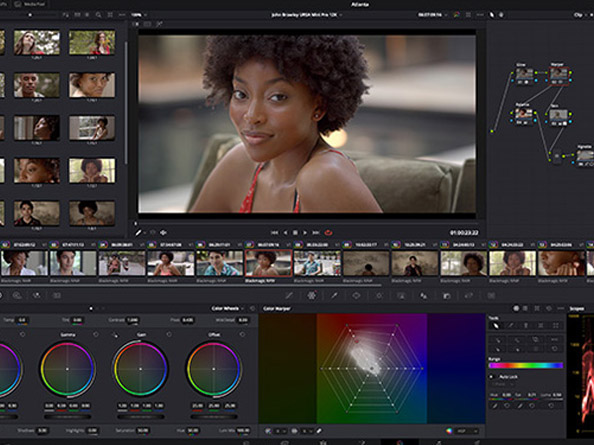Click the Contrast value field
The image size is (594, 445).
coord(132,320)
